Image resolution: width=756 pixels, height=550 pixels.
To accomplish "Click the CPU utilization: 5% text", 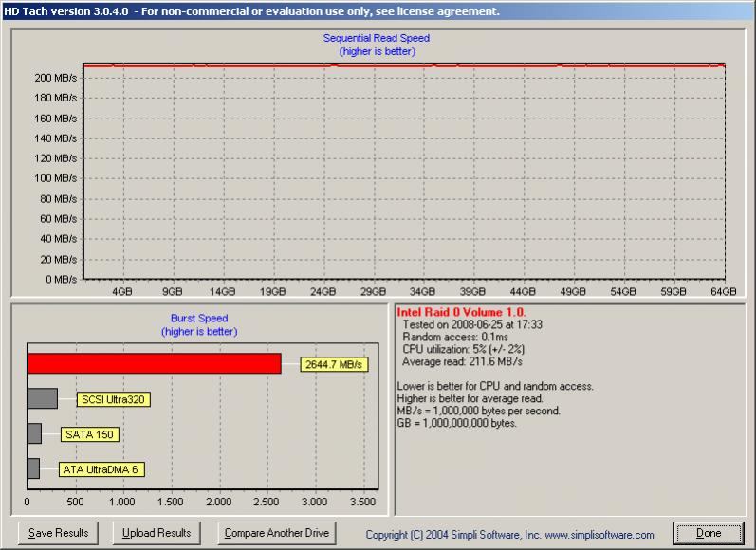I will 463,349.
